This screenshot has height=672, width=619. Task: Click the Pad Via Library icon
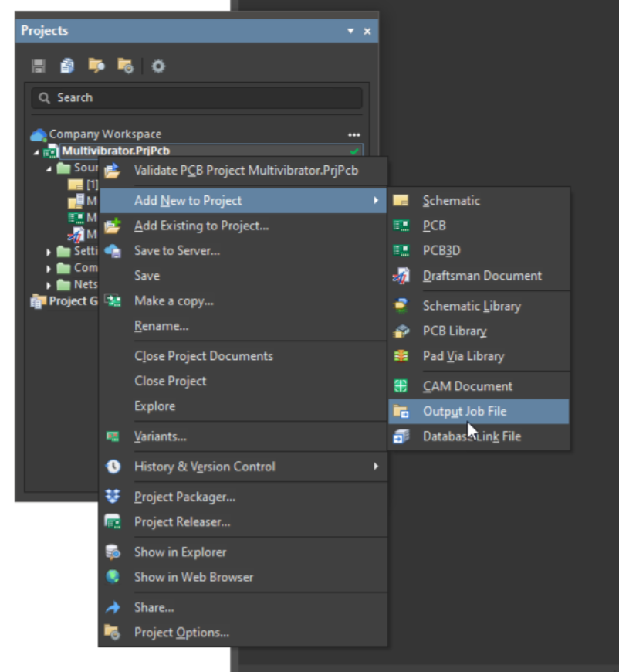point(401,356)
